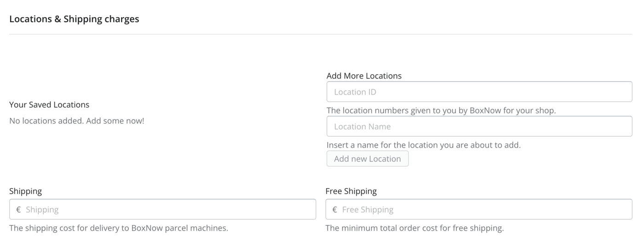The height and width of the screenshot is (249, 644).
Task: Click the location numbers help text
Action: pos(441,110)
